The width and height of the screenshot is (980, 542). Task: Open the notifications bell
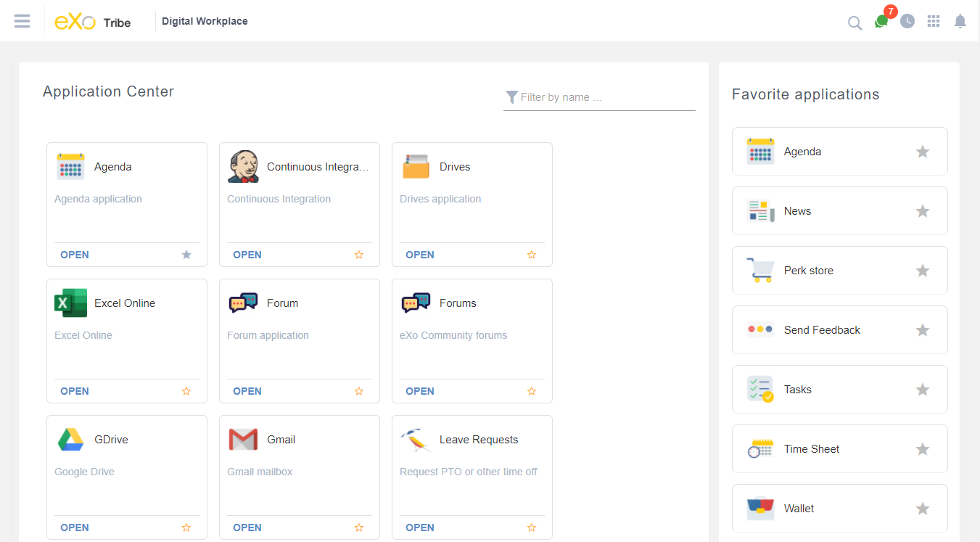960,21
